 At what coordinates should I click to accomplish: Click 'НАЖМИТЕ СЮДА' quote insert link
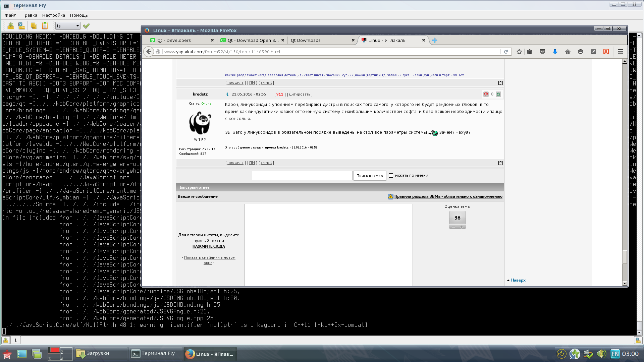(x=209, y=246)
